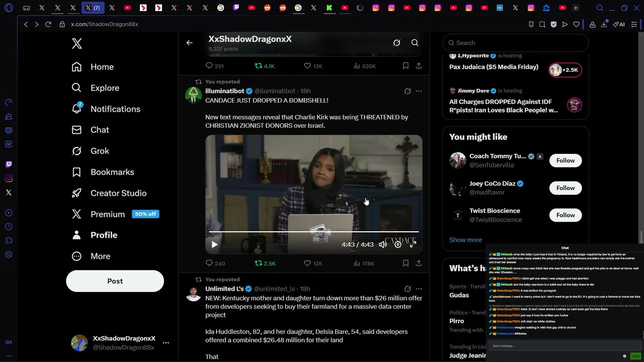Like the top post (13K)
Image resolution: width=644 pixels, height=362 pixels.
[313, 66]
